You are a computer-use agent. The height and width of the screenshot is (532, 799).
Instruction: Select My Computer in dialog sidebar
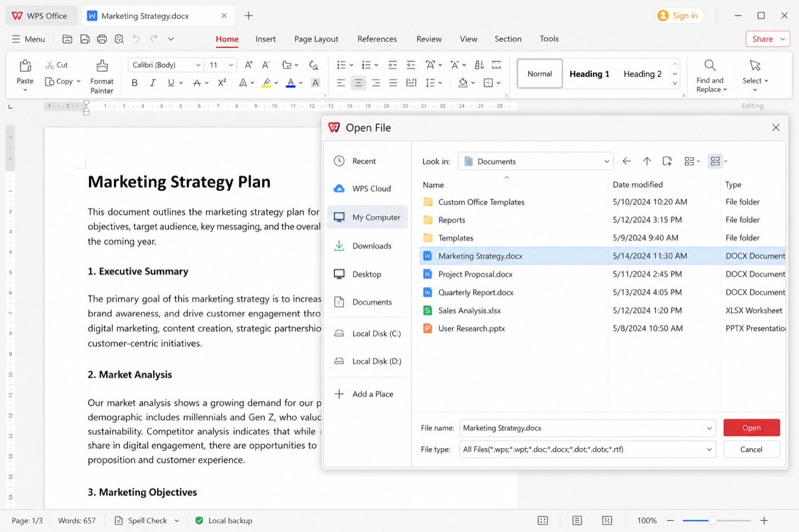[368, 217]
